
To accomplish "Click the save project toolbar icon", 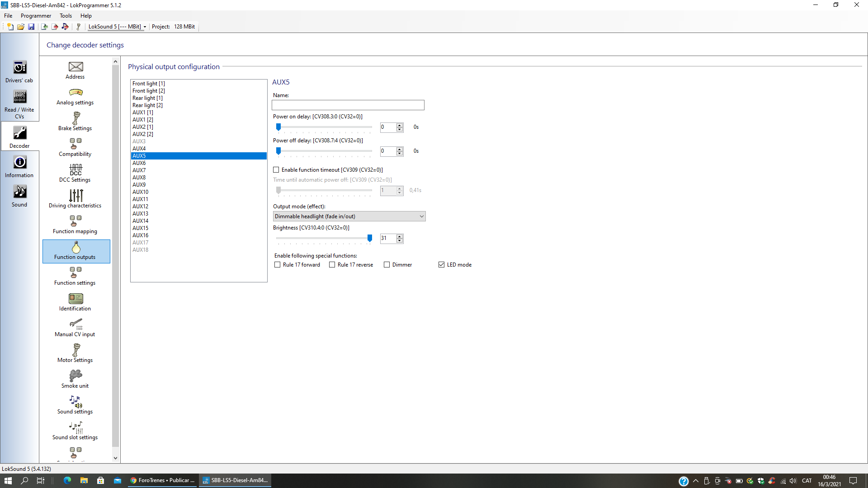I will point(31,27).
